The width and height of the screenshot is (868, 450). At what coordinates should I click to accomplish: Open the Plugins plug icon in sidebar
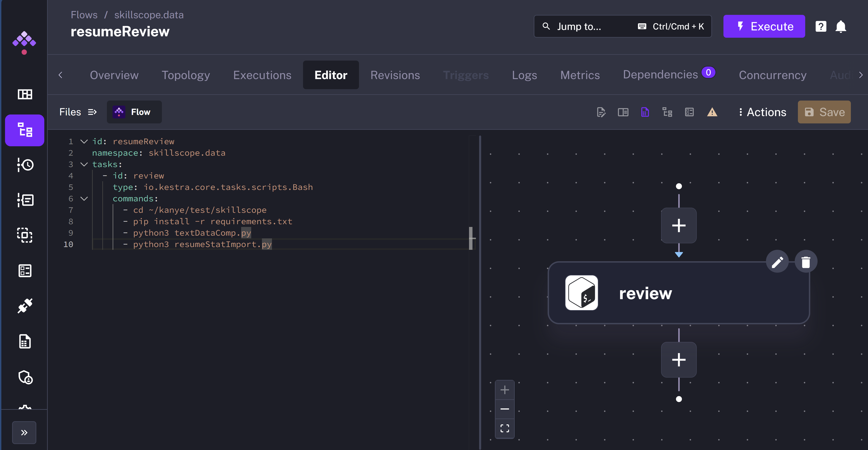tap(25, 306)
